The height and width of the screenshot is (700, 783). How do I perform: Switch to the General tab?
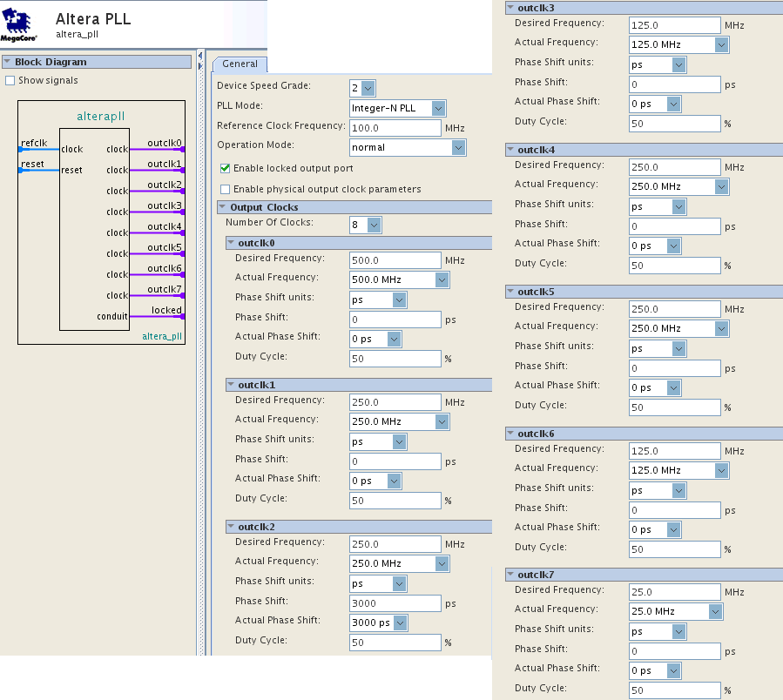[240, 64]
